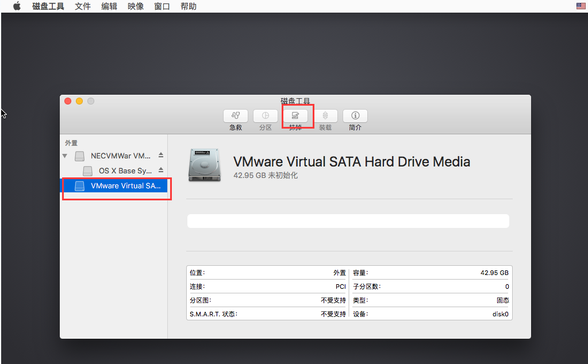Open the Apple menu
This screenshot has width=588, height=364.
(17, 6)
